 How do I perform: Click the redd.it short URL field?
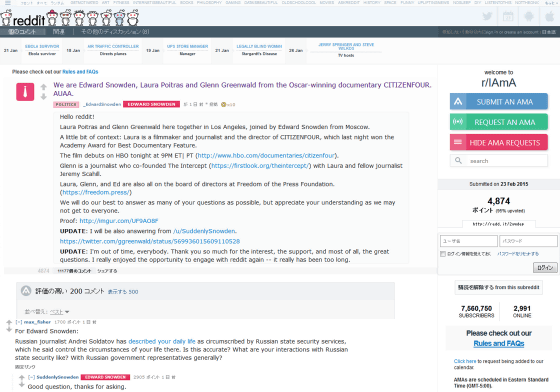[x=499, y=224]
